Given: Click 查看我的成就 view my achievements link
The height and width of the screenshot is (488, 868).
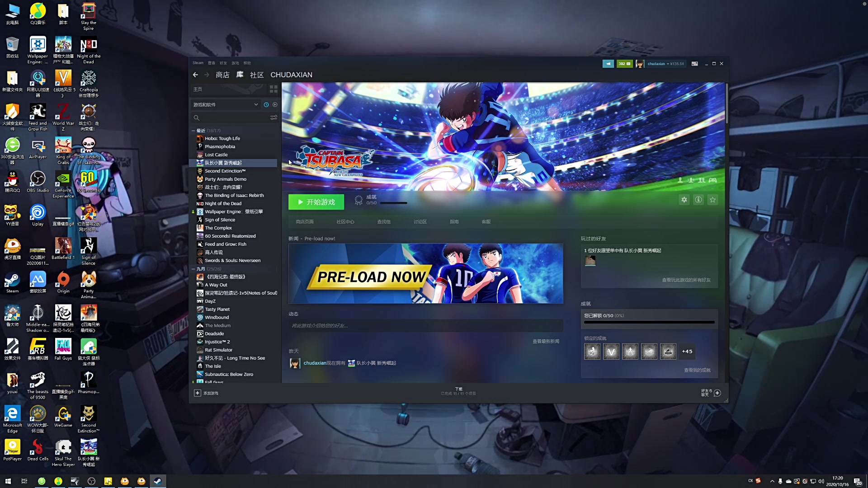Looking at the screenshot, I should click(697, 370).
